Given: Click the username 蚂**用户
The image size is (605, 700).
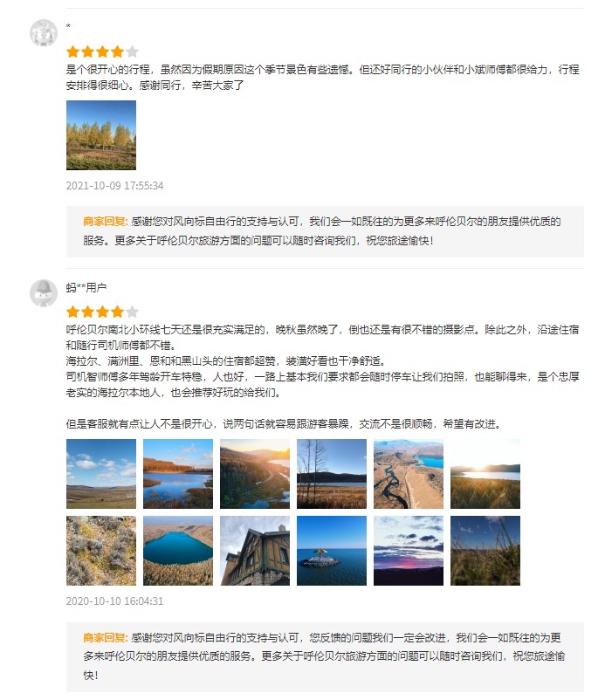Looking at the screenshot, I should [x=86, y=288].
